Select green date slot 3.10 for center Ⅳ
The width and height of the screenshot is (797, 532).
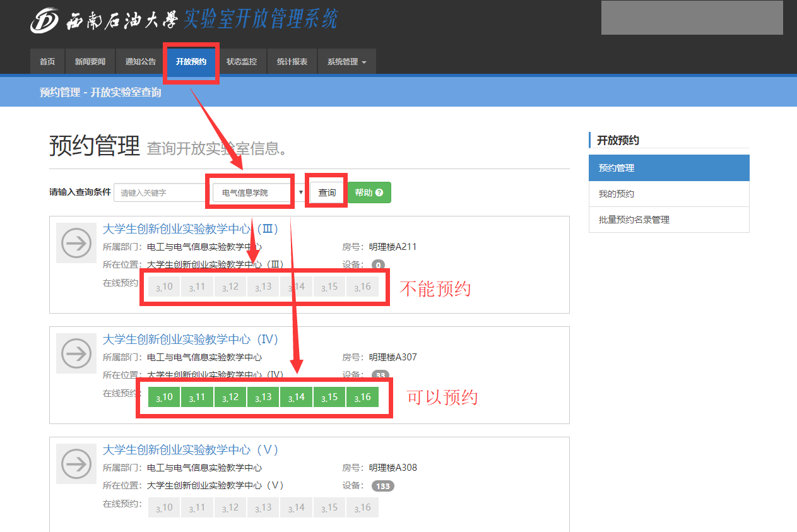coord(163,396)
